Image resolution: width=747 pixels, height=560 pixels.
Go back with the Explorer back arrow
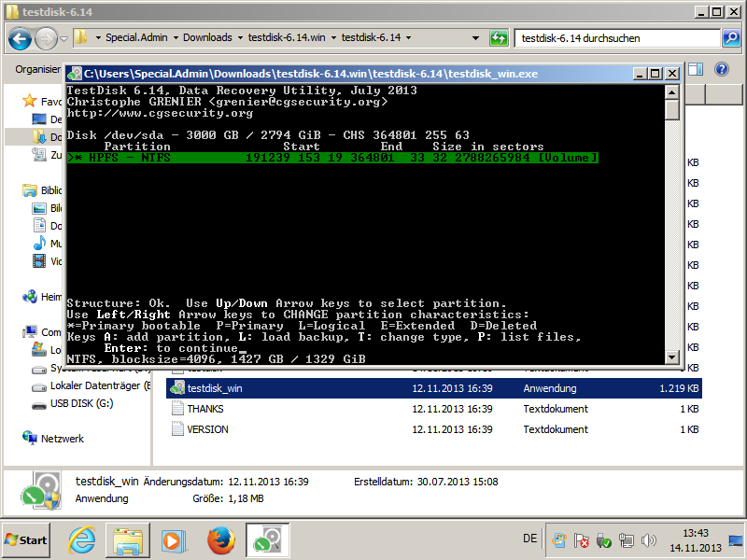[x=20, y=38]
